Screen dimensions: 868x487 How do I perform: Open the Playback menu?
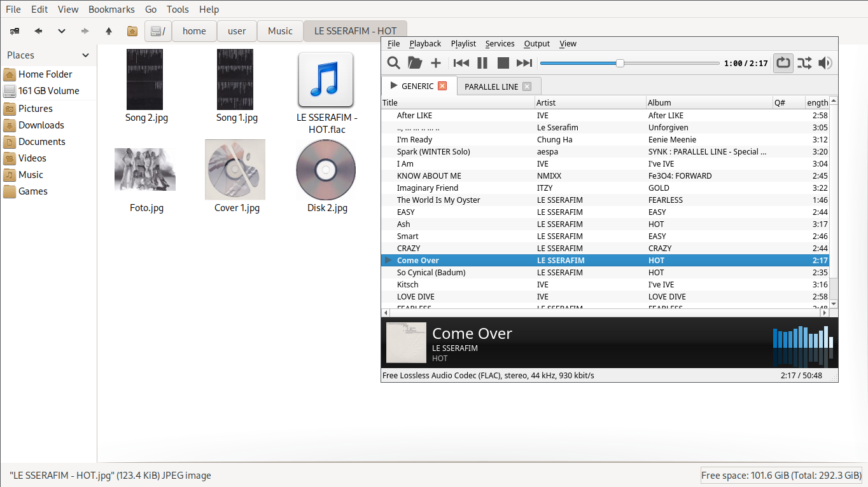(x=425, y=44)
